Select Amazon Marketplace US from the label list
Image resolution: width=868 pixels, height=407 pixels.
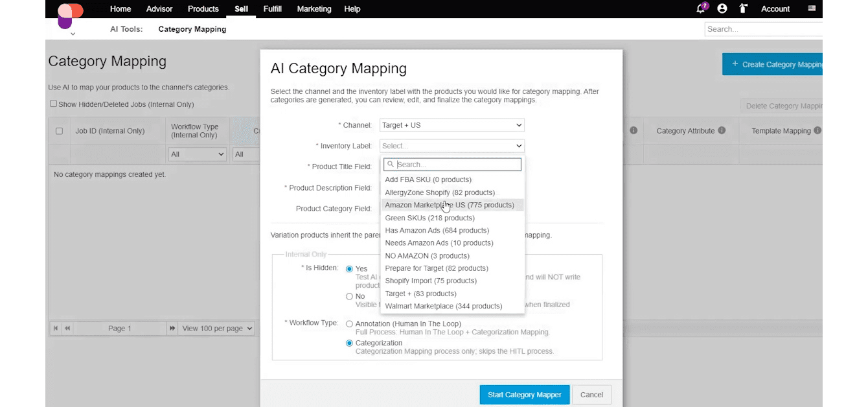pos(450,205)
